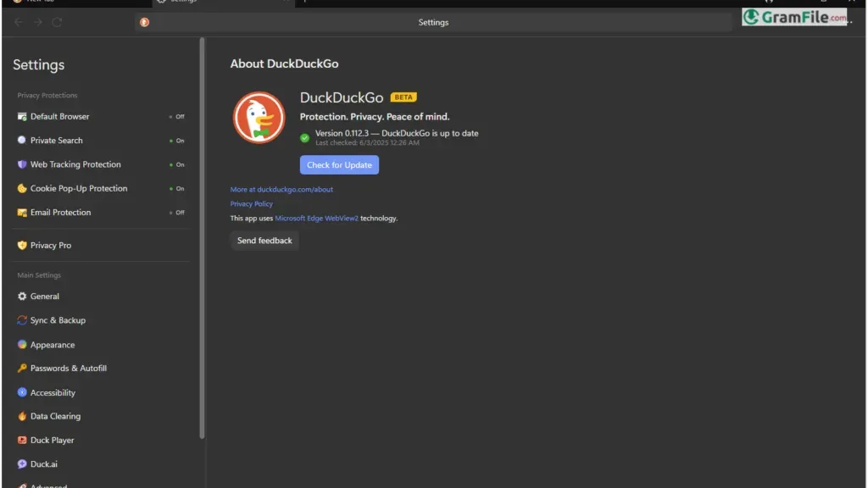Click the On status of Private Search

177,141
